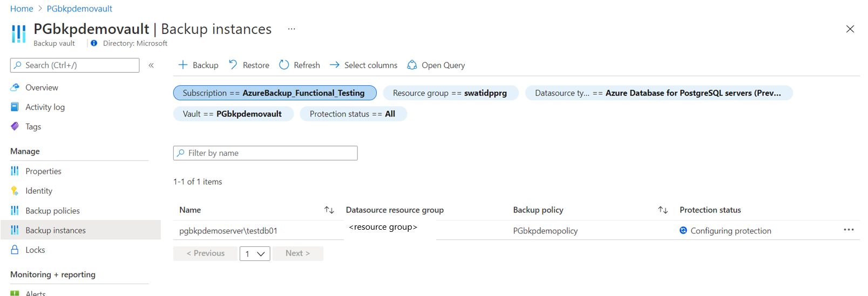The image size is (868, 296).
Task: Edit the Protection status filter
Action: click(352, 114)
